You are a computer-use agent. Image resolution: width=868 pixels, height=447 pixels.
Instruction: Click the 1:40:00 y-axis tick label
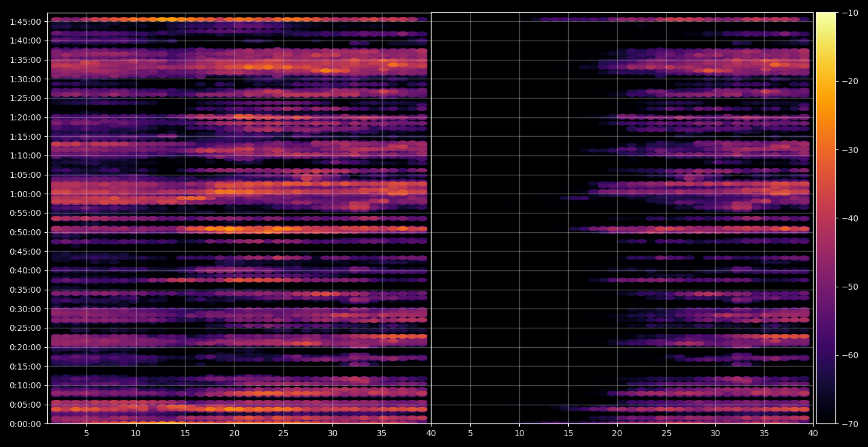pos(25,41)
